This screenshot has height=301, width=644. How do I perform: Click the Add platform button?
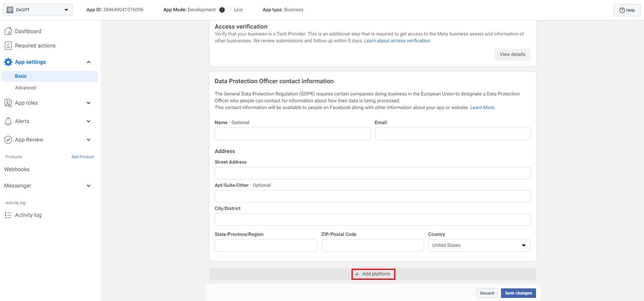pyautogui.click(x=373, y=274)
